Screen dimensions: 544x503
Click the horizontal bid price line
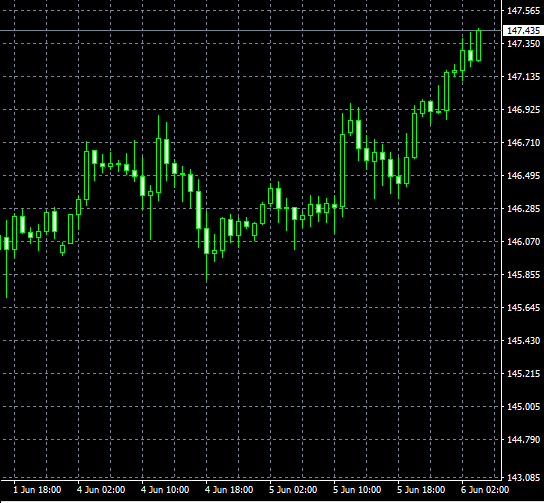point(251,31)
